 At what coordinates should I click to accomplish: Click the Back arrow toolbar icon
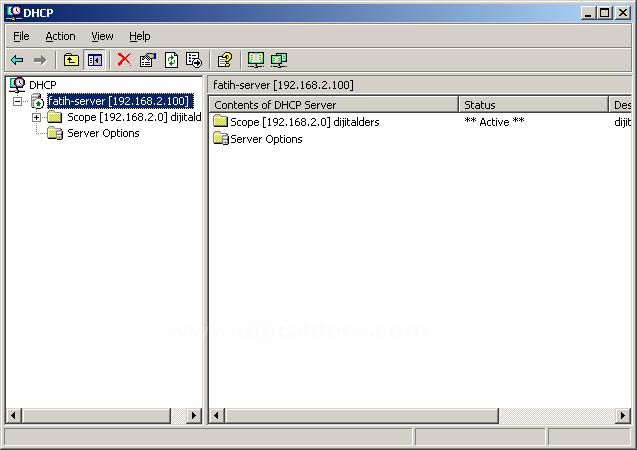click(17, 60)
